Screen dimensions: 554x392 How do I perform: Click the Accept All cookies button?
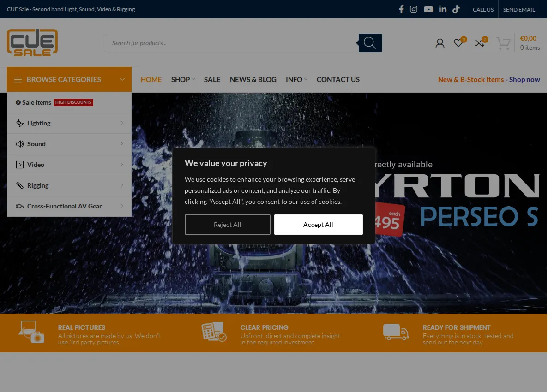click(318, 225)
